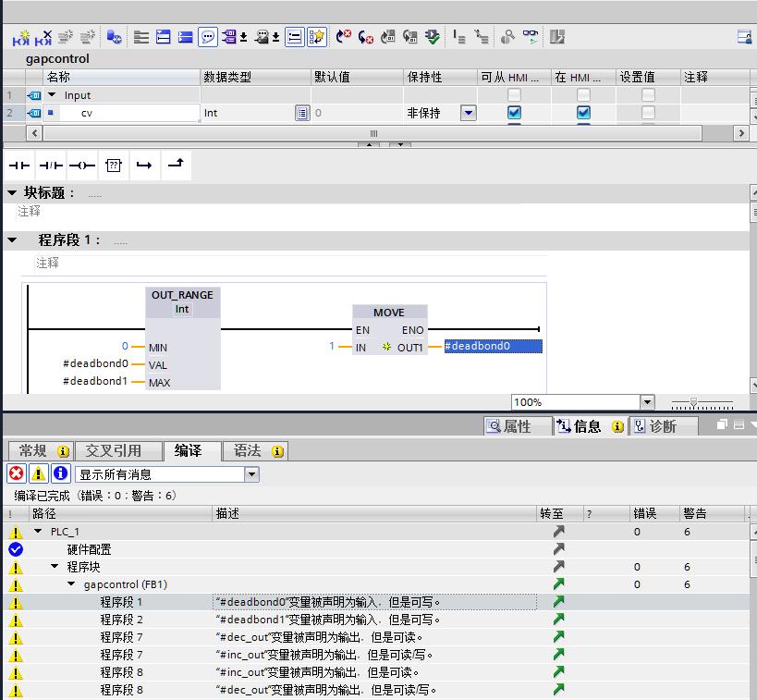Toggle the error messages filter icon
The width and height of the screenshot is (757, 700).
coord(17,473)
